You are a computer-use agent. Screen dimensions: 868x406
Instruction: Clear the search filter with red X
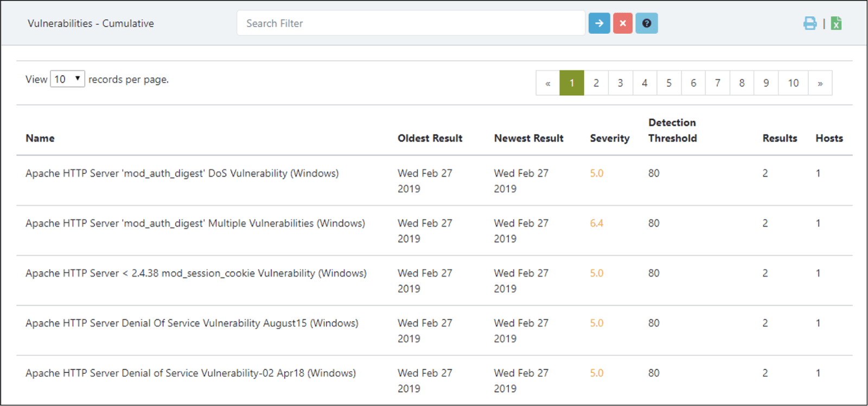pos(623,23)
